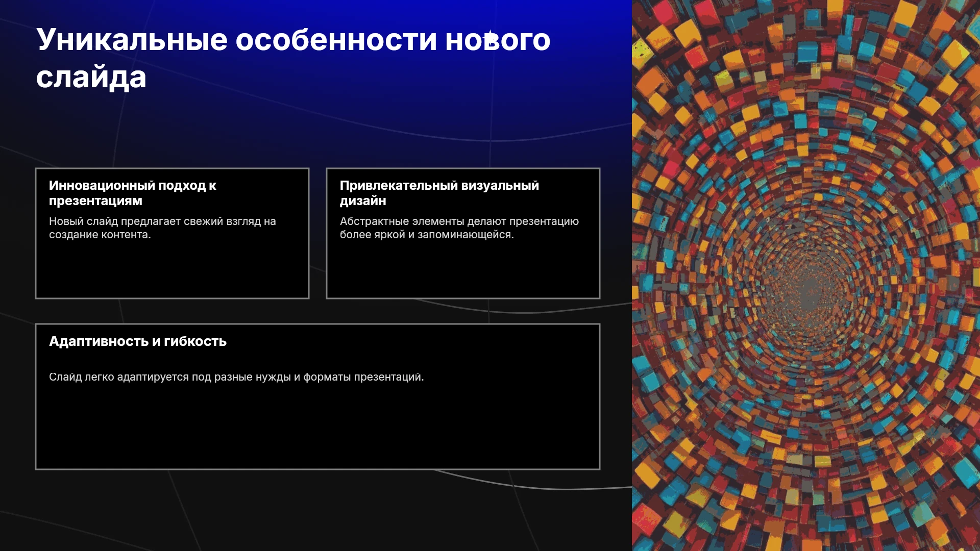Viewport: 980px width, 551px height.
Task: Select the word "Уникальные" in the slide title
Action: pyautogui.click(x=132, y=40)
